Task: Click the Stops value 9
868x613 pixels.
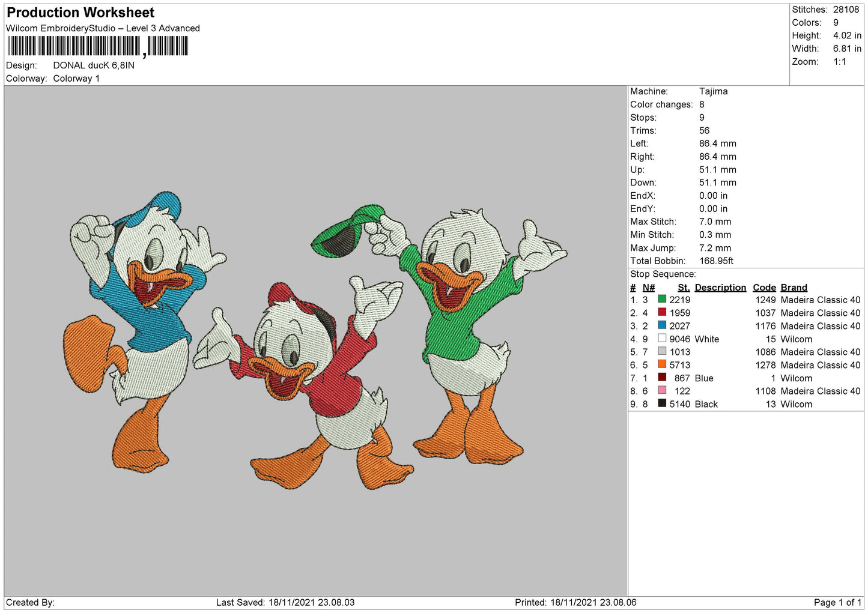Action: (x=702, y=118)
